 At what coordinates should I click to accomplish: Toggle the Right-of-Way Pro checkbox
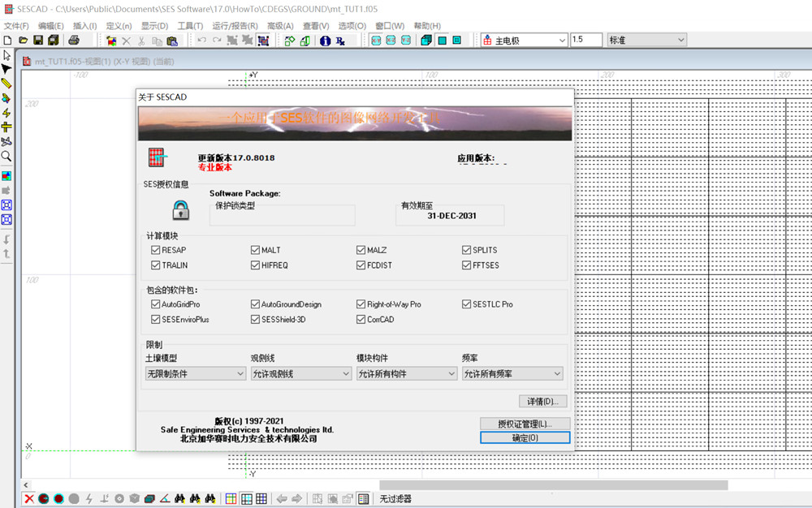coord(361,304)
